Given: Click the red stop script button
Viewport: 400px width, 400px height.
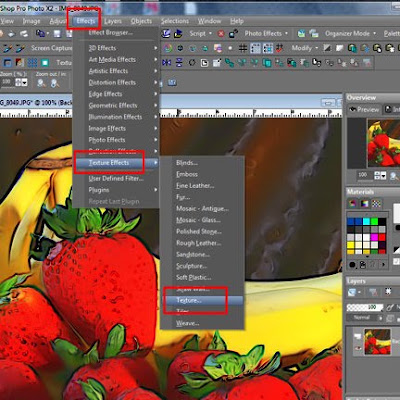Looking at the screenshot, I should coord(221,34).
